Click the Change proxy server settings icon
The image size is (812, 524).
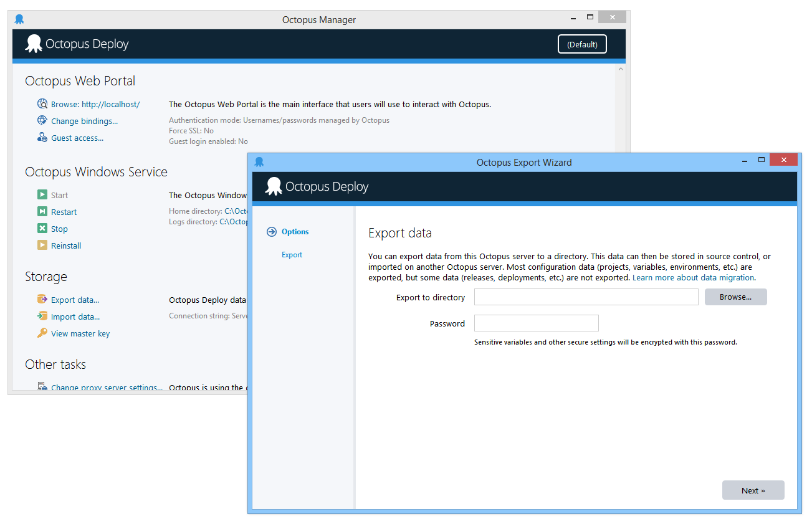click(x=42, y=386)
